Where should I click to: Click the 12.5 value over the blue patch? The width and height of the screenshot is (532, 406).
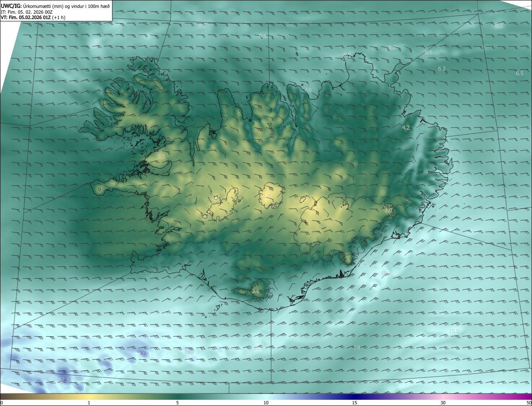click(x=64, y=380)
